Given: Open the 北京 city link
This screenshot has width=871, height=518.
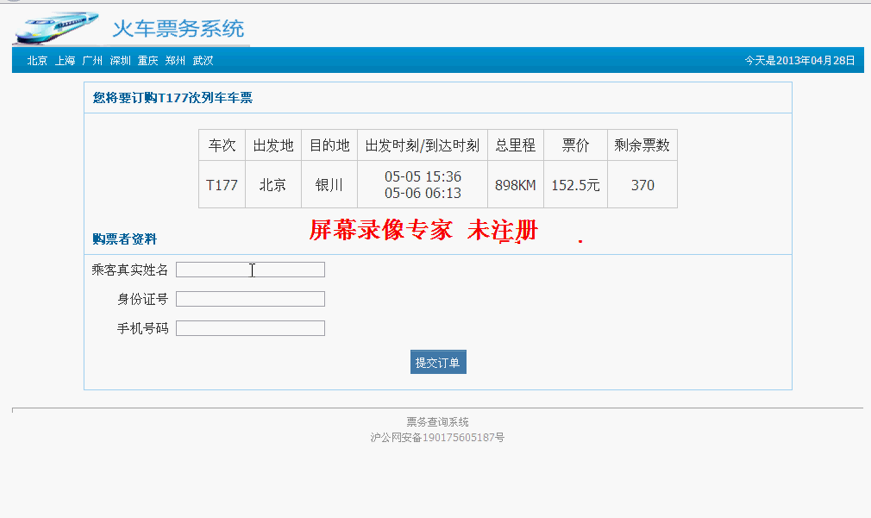Looking at the screenshot, I should [x=37, y=61].
